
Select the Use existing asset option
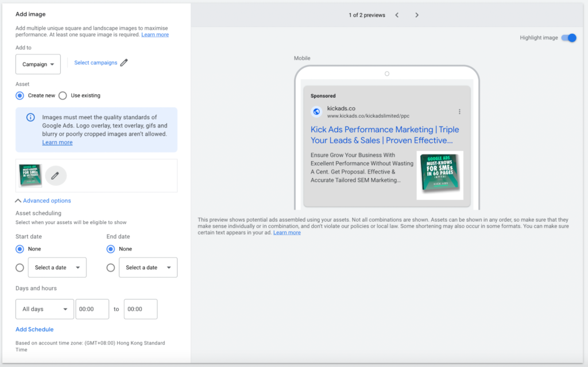[x=63, y=96]
